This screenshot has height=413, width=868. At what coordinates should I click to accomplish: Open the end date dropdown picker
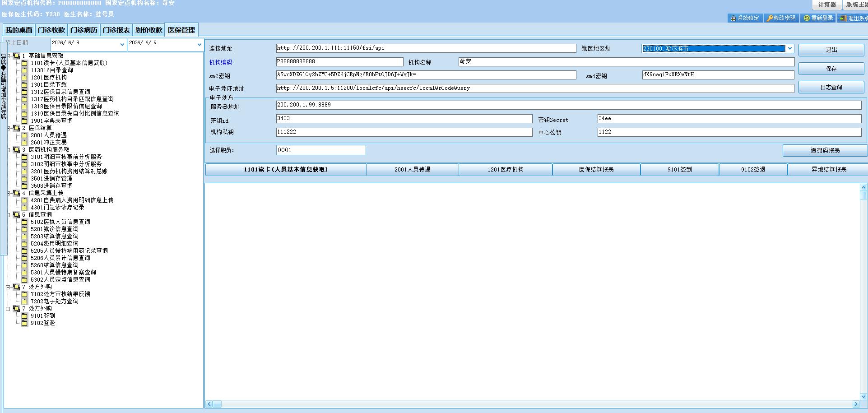click(199, 44)
